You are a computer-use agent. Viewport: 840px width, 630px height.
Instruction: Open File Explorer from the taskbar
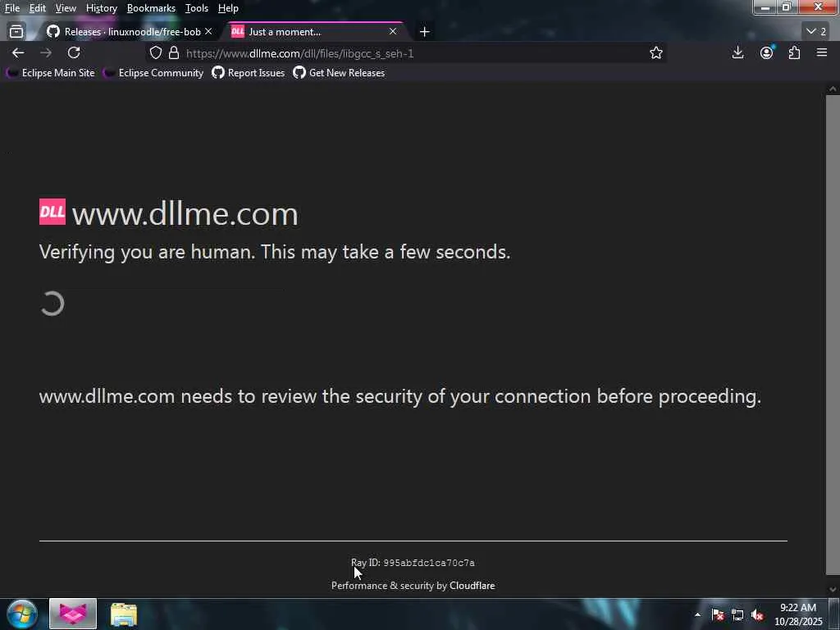pyautogui.click(x=124, y=614)
